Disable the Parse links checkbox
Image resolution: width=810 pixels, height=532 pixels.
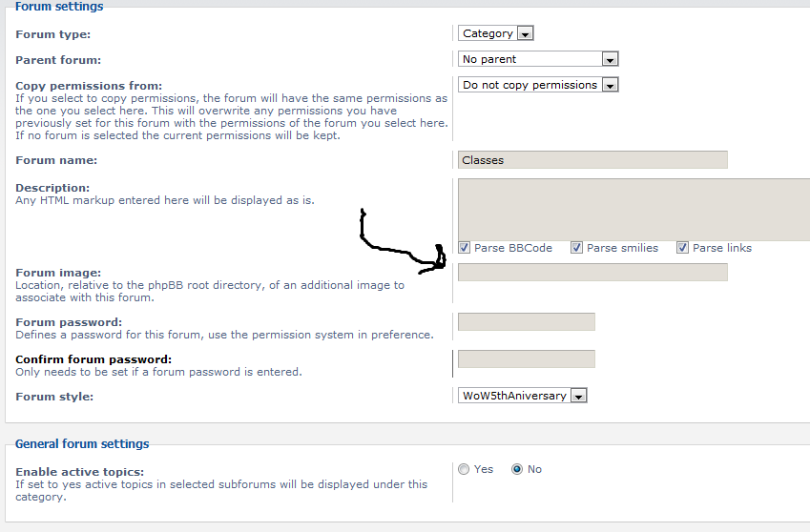pos(682,248)
